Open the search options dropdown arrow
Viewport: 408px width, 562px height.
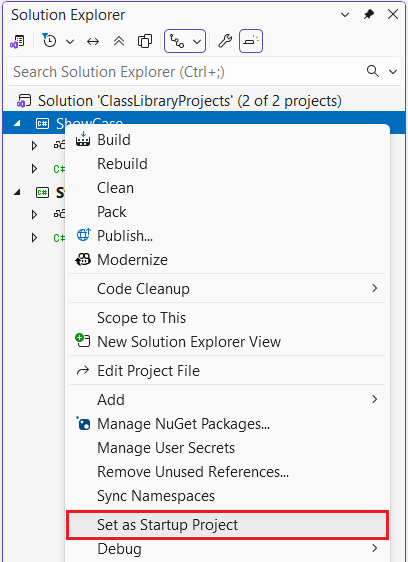(393, 72)
